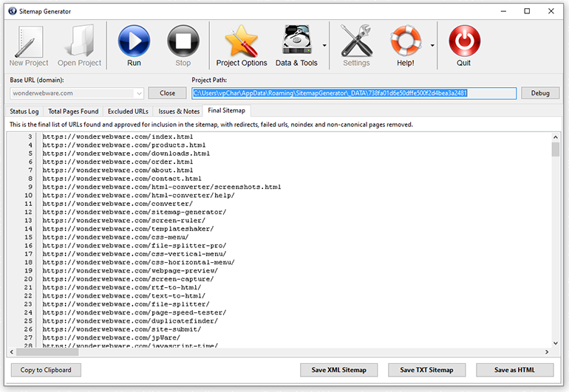
Task: Click the css-menu/ URL line
Action: [x=115, y=237]
